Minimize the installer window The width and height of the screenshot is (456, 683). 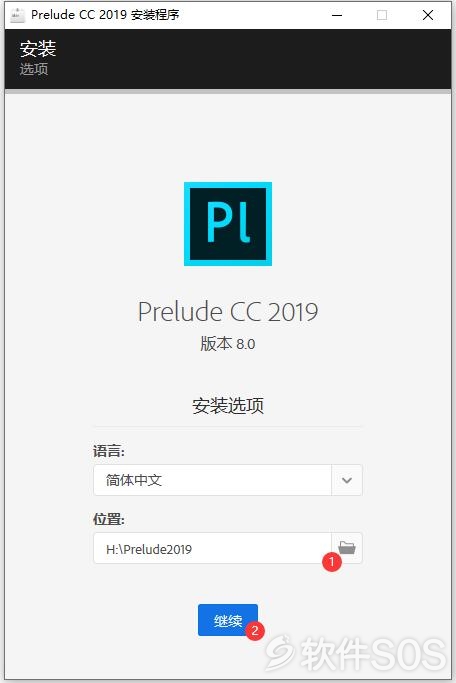(x=337, y=15)
